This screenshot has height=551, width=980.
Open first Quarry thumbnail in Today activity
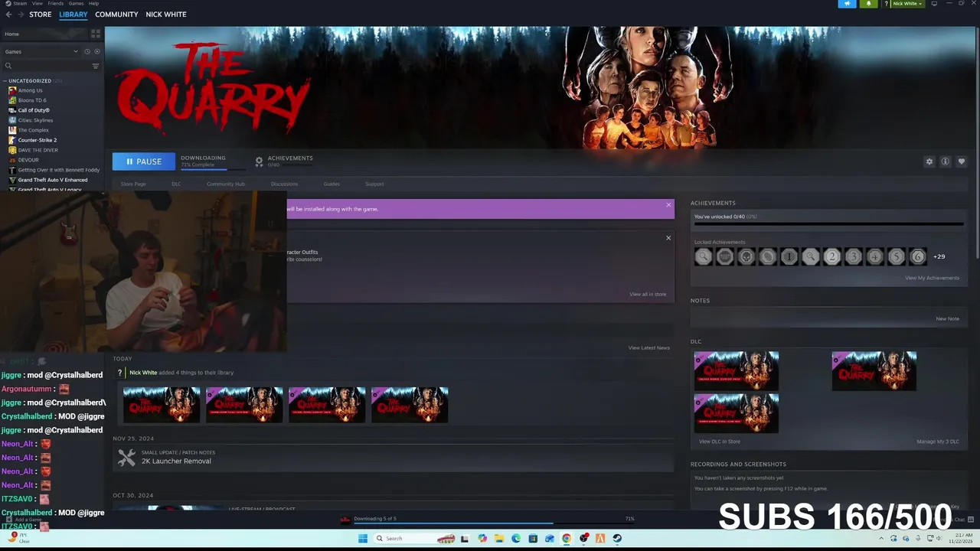162,405
